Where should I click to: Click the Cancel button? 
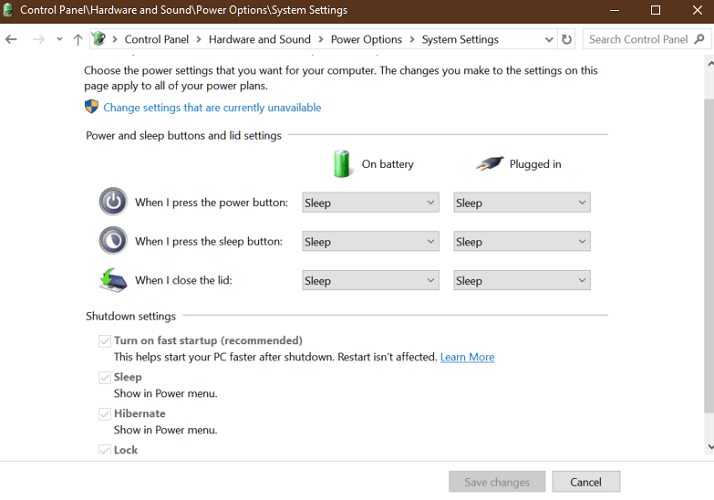click(x=585, y=482)
